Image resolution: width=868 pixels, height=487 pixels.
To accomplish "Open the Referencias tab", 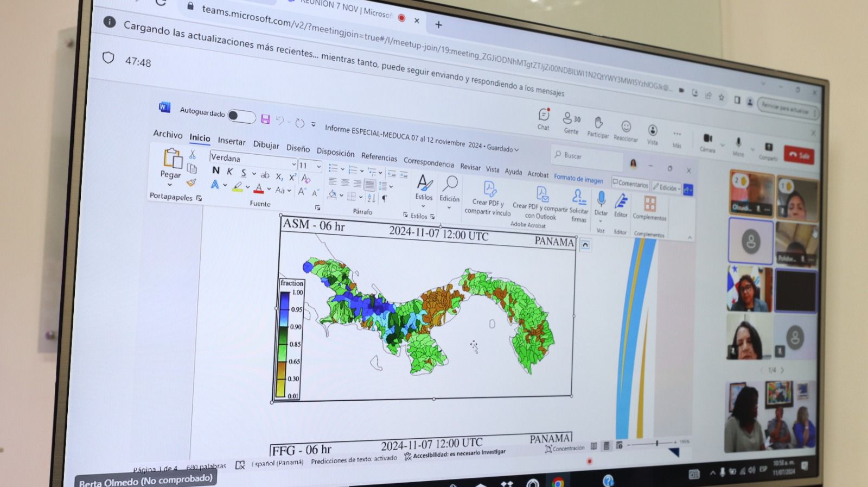I will coord(379,157).
